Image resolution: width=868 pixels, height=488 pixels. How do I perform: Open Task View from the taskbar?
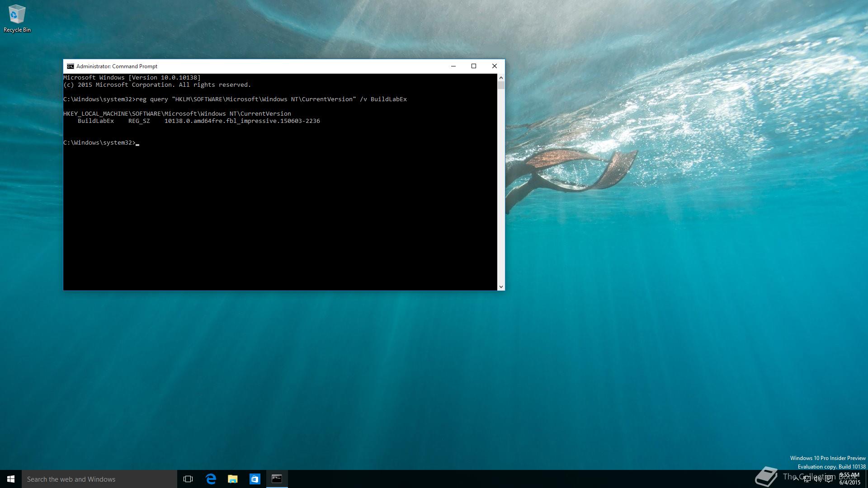[188, 479]
